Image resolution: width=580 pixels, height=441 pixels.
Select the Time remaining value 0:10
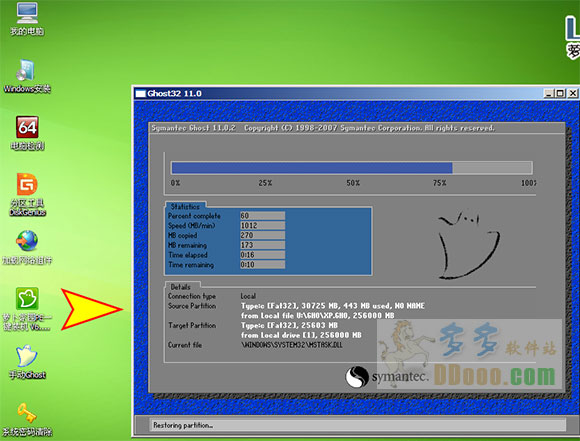point(262,265)
